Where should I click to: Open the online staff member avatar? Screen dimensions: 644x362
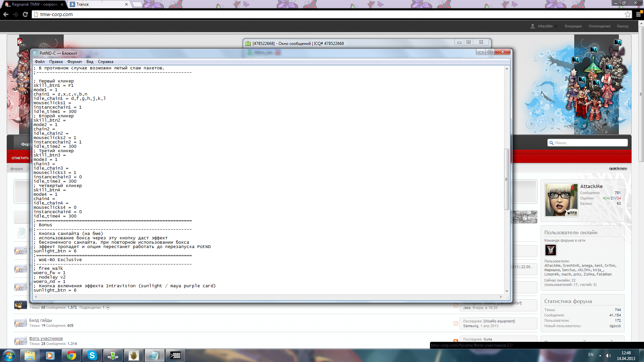[550, 250]
